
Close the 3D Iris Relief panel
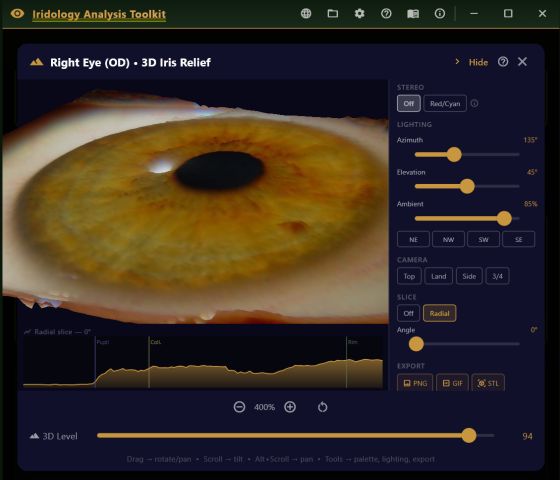522,62
